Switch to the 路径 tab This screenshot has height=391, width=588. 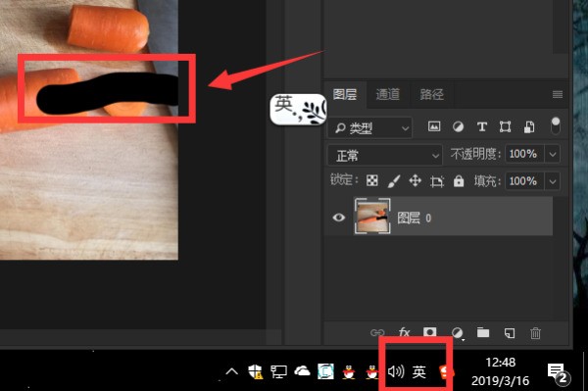tap(431, 94)
